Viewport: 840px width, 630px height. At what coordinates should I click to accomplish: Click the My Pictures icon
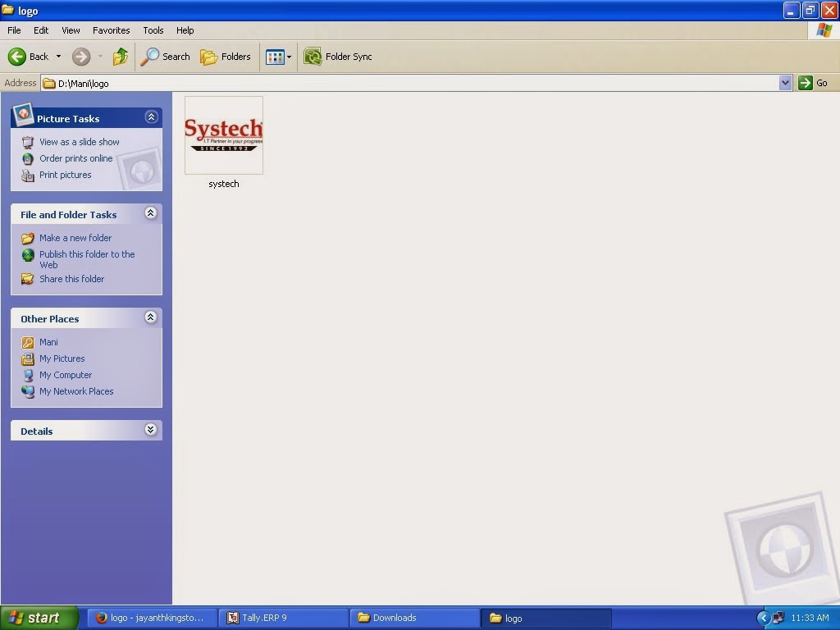pos(28,359)
